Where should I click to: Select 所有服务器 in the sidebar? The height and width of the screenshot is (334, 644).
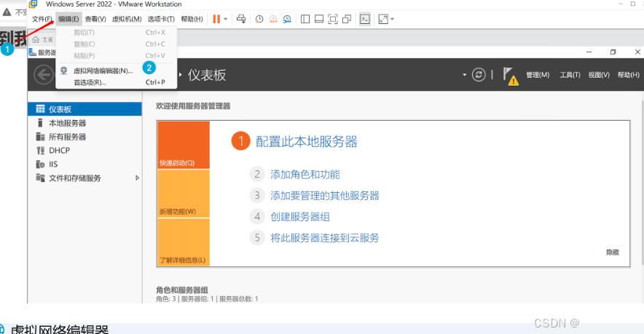[85, 137]
